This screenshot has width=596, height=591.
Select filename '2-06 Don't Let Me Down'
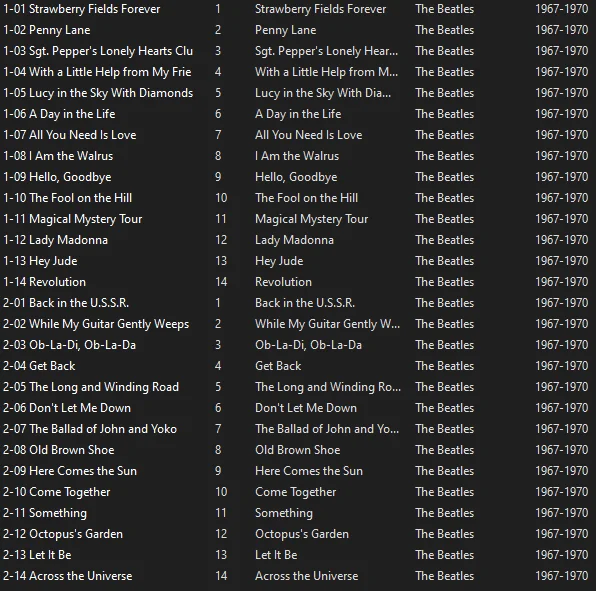pyautogui.click(x=67, y=408)
